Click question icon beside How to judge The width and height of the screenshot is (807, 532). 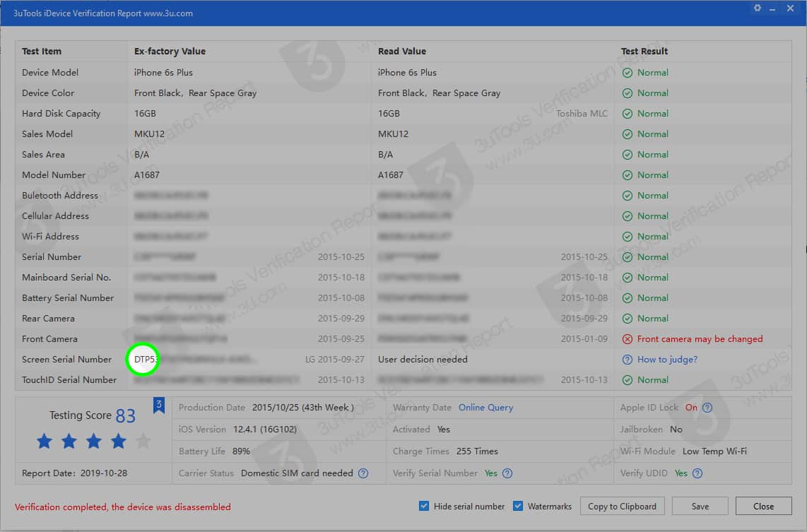pyautogui.click(x=628, y=360)
